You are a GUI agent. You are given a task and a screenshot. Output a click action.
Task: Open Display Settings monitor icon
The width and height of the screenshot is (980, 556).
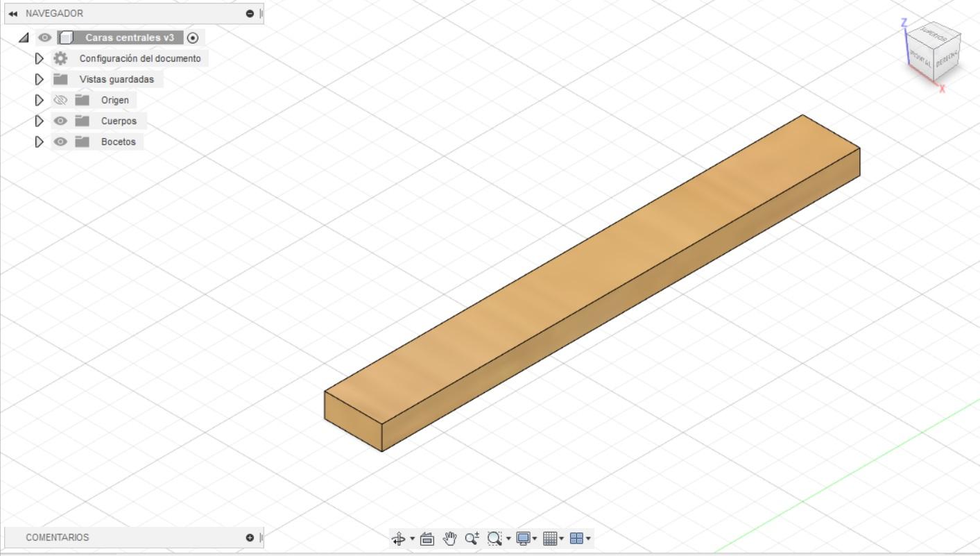524,539
